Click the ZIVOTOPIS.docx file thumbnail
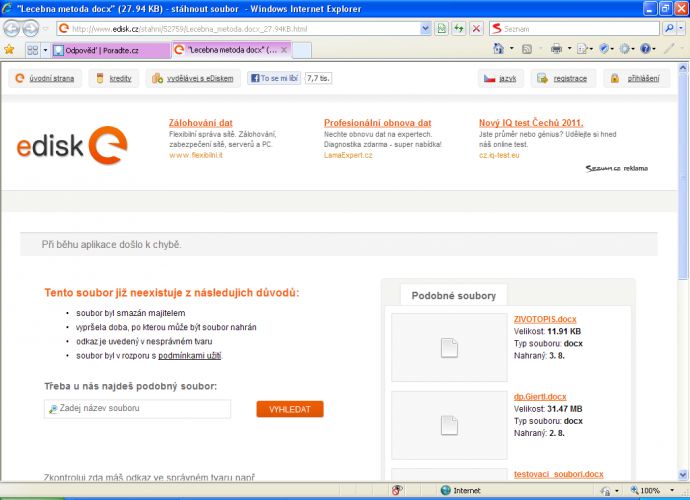Screen dimensions: 690x500 pyautogui.click(x=449, y=347)
